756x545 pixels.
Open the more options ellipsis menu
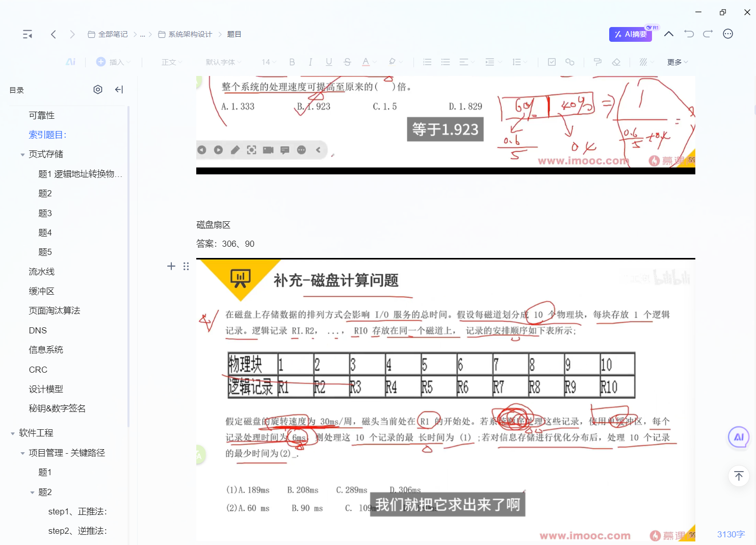coord(727,34)
